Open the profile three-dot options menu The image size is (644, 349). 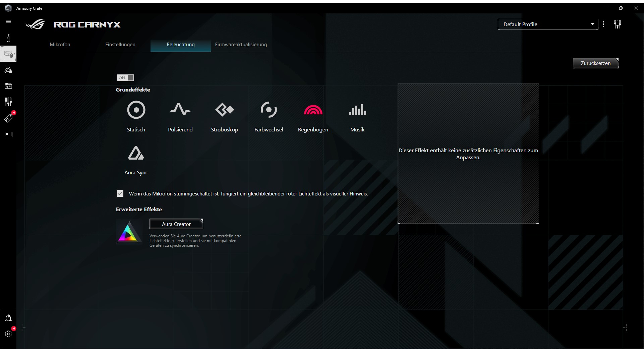(x=603, y=24)
